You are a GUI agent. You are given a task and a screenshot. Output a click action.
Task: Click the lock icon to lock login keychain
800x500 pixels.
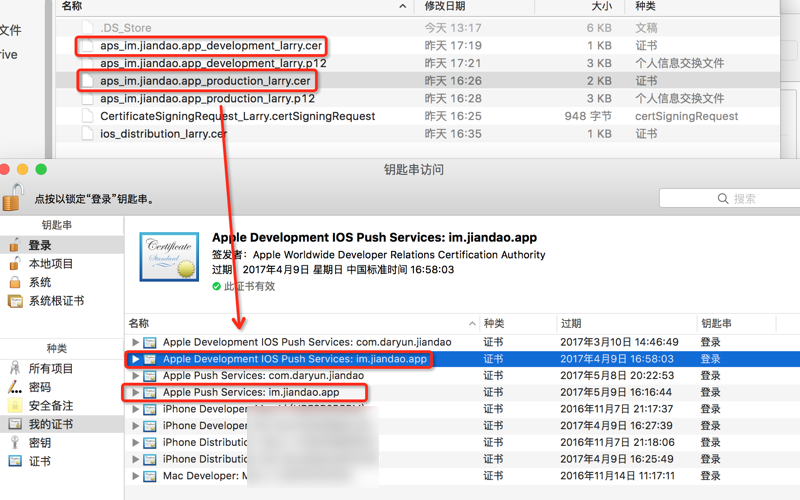click(x=12, y=197)
